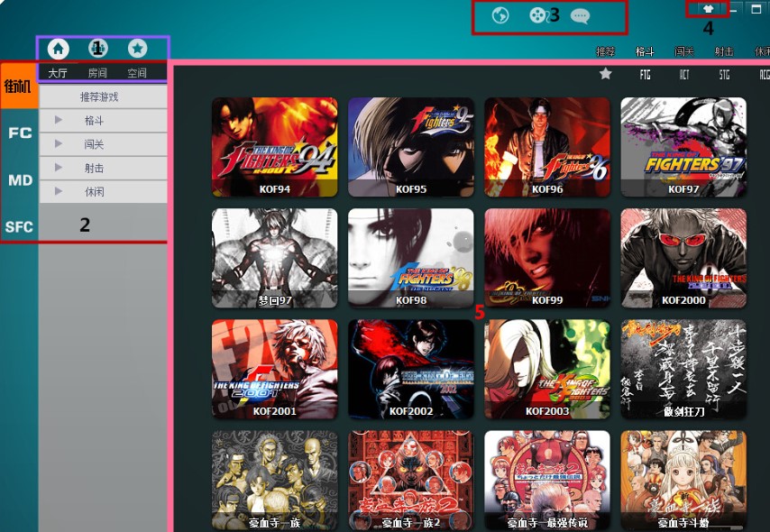Click the shirt skin icon

708,9
